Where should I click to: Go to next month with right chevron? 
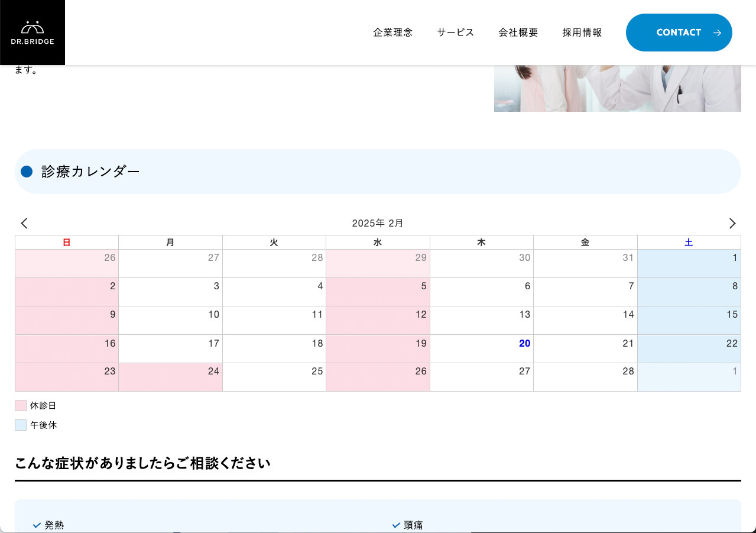[732, 223]
